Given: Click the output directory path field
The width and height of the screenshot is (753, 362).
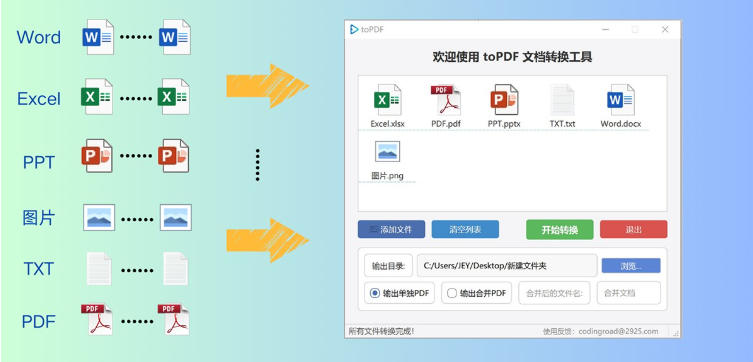Looking at the screenshot, I should click(x=507, y=265).
